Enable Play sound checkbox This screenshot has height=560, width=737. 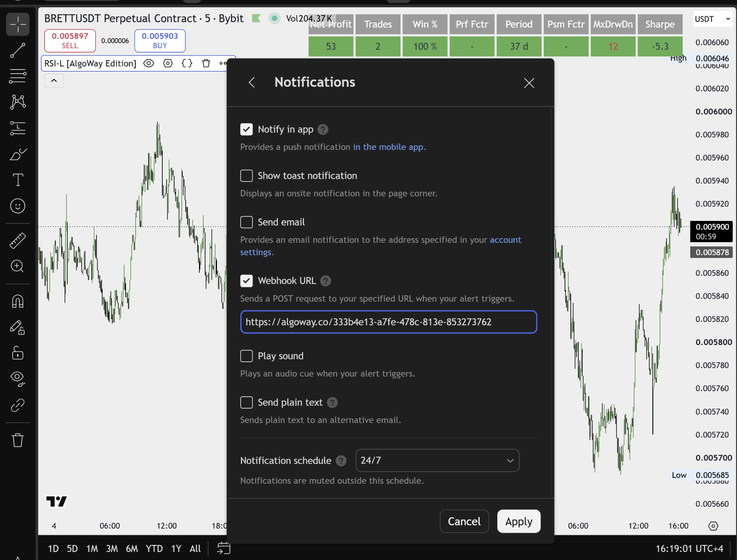coord(247,356)
